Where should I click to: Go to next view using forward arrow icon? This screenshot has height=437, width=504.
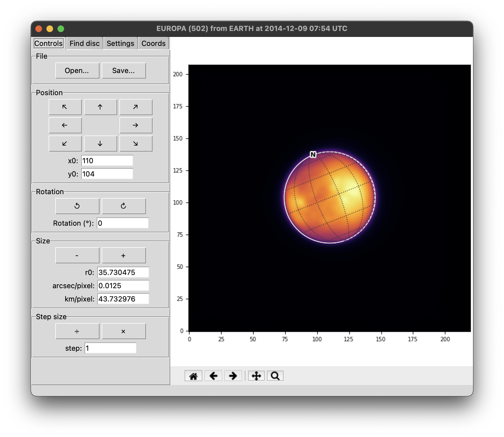pos(233,375)
